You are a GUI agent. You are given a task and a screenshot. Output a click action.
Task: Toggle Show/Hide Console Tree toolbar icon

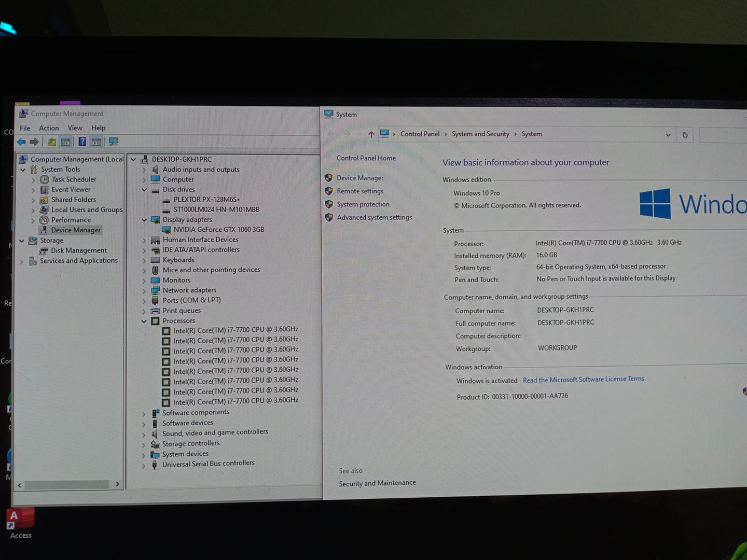click(65, 142)
